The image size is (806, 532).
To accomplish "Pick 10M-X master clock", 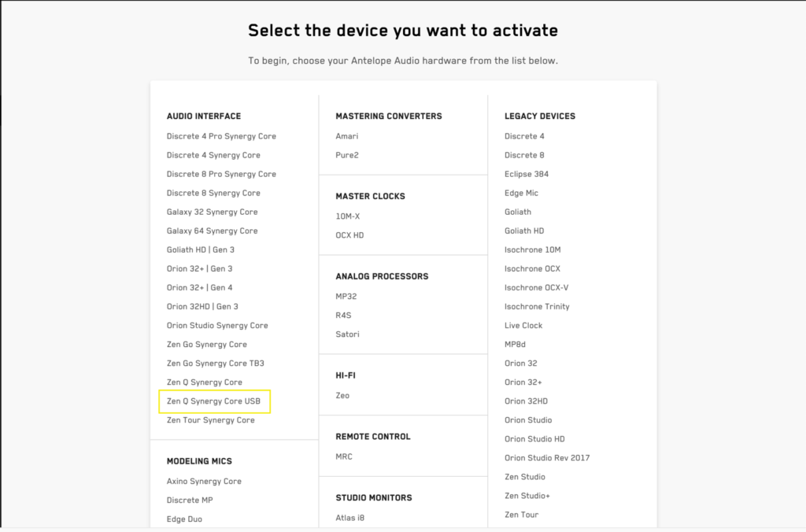I will tap(347, 216).
